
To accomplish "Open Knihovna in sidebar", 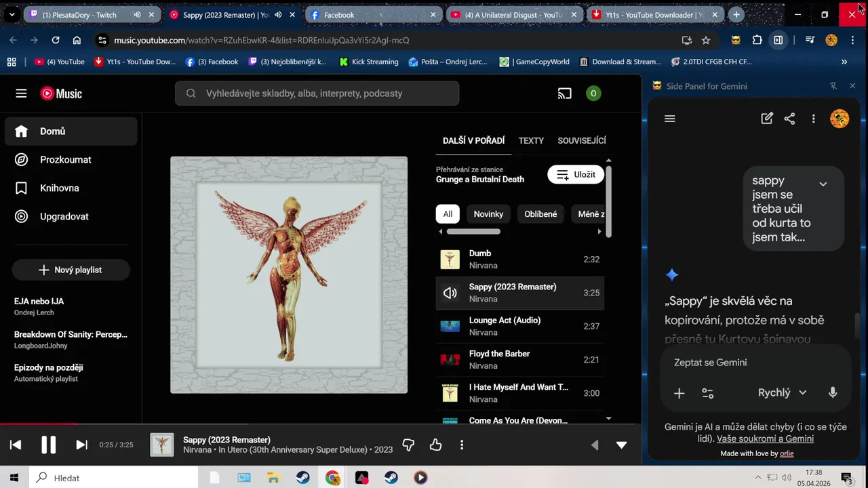I will 71,188.
